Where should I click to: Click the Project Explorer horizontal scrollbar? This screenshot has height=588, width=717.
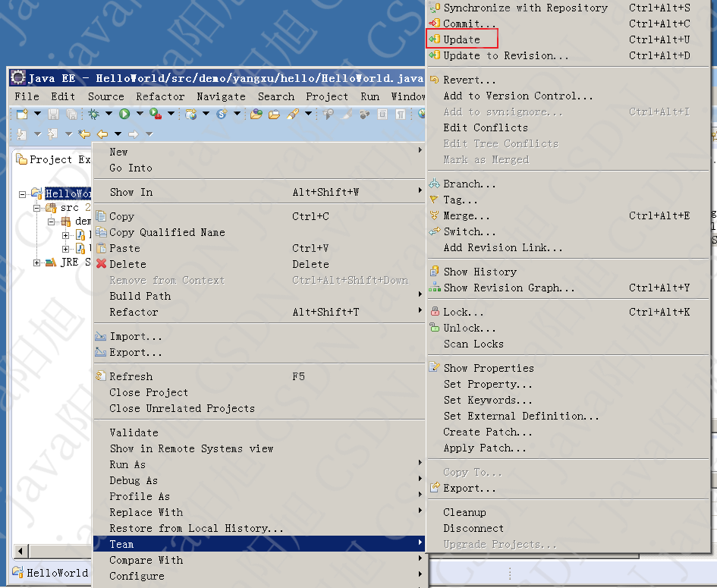click(x=53, y=552)
